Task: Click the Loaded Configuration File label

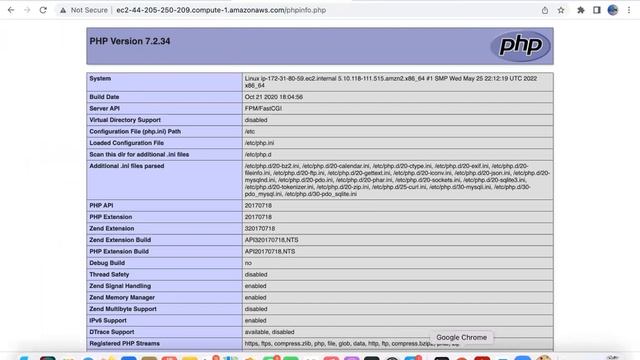Action: click(x=127, y=143)
